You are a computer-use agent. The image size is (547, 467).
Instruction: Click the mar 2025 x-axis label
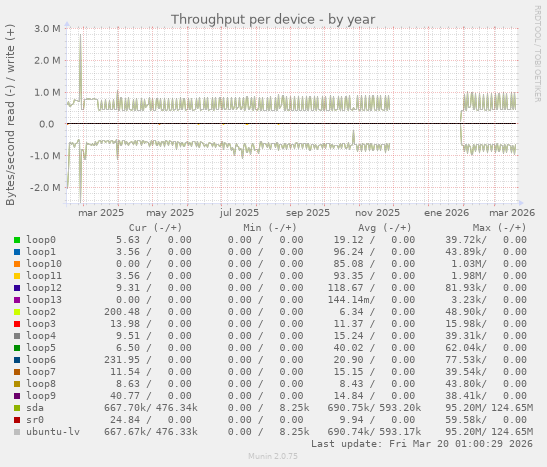[101, 213]
